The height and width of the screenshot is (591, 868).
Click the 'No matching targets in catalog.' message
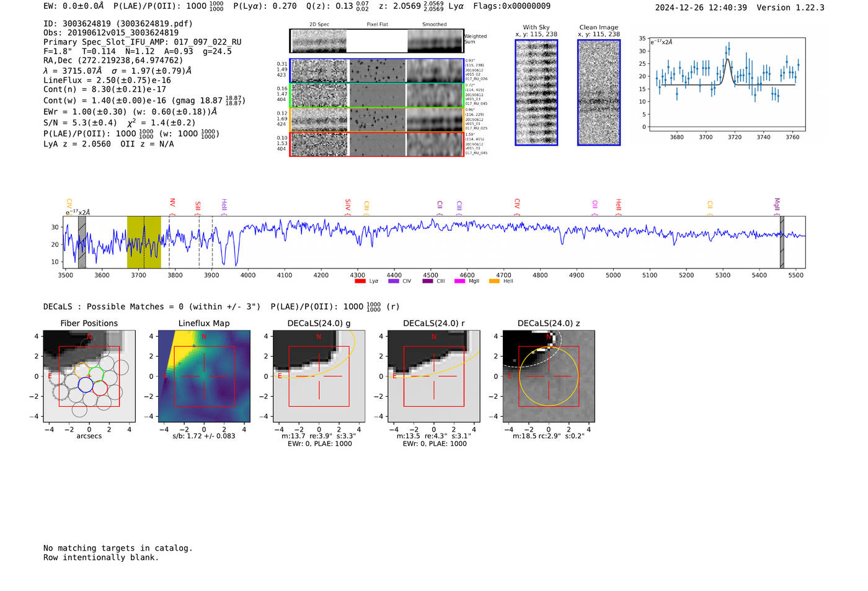tap(118, 548)
